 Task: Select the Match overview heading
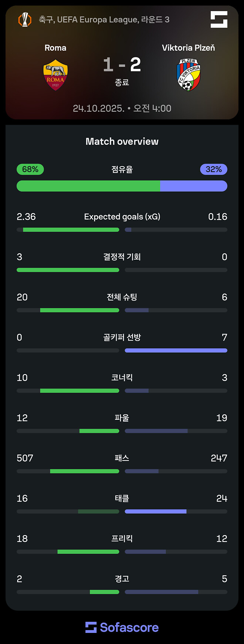tap(122, 141)
